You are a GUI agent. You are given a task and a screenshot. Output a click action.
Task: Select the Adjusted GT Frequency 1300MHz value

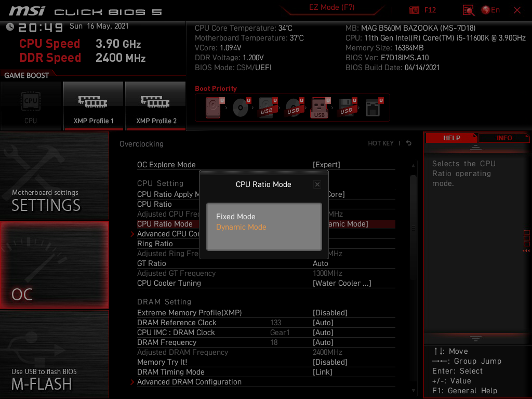coord(327,273)
